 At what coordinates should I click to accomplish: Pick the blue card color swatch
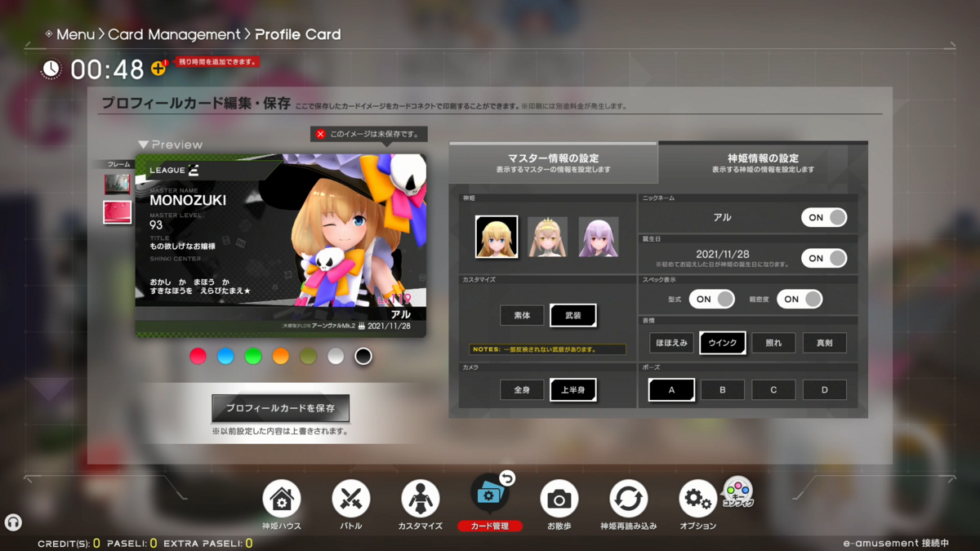(x=225, y=356)
